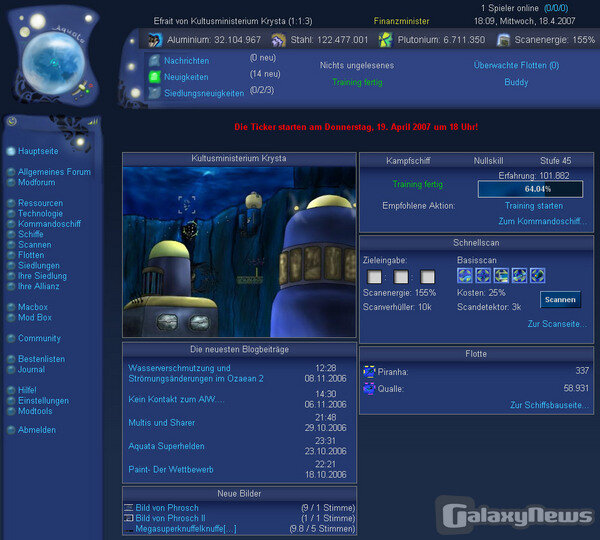Click the Aluminium resource icon
Image resolution: width=600 pixels, height=540 pixels.
(155, 40)
